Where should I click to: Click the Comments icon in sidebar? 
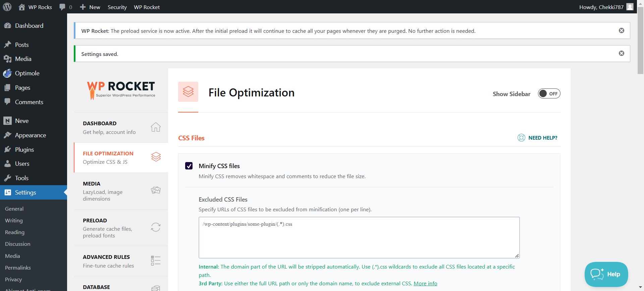click(x=7, y=101)
